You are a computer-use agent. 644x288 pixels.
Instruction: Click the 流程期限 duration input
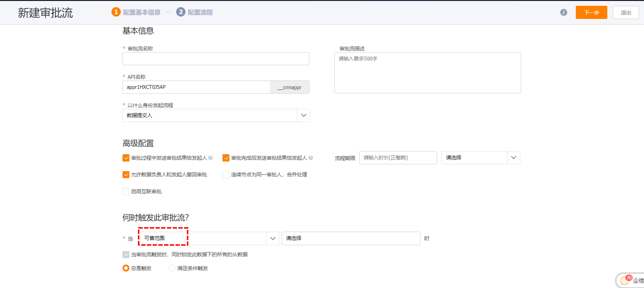398,158
